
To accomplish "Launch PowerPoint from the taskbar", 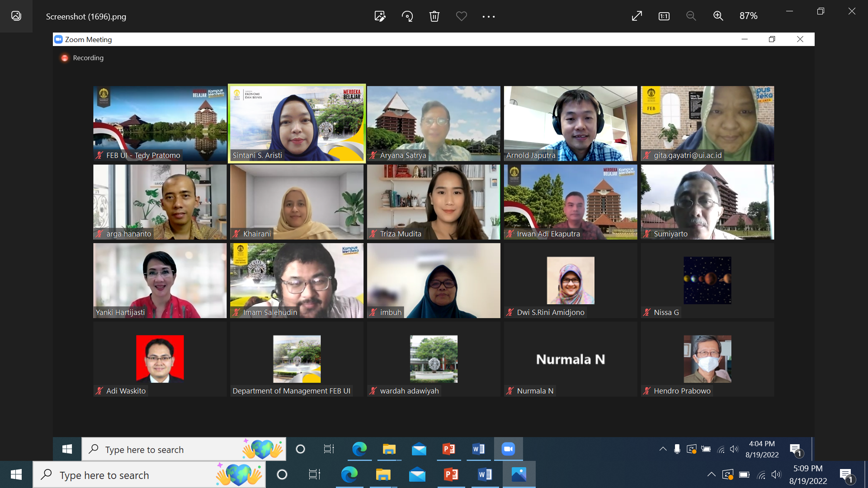I will 451,474.
